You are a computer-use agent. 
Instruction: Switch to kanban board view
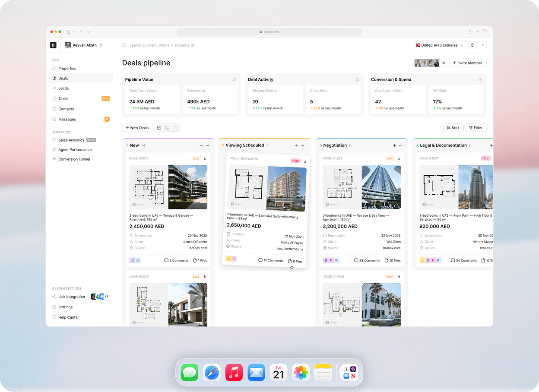coord(159,128)
